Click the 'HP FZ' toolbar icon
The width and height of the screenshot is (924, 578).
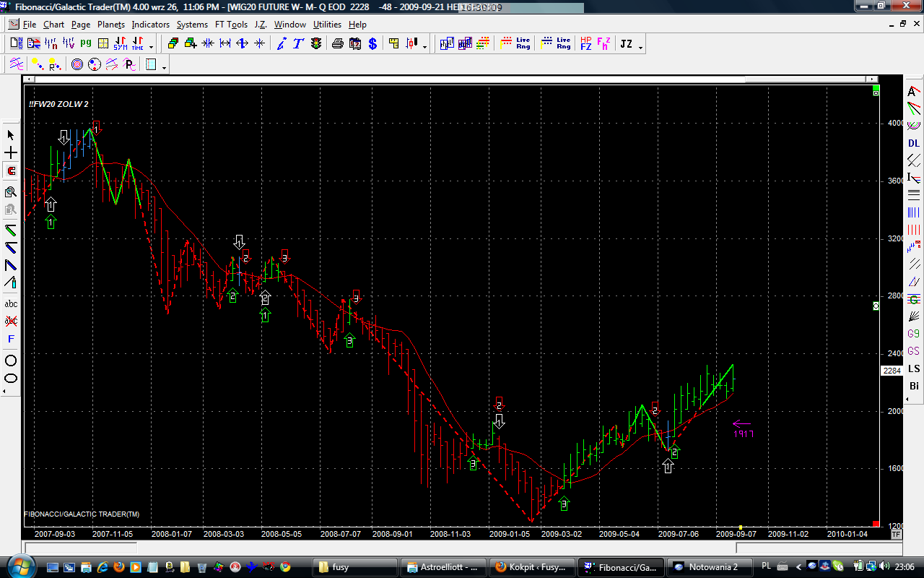(585, 44)
